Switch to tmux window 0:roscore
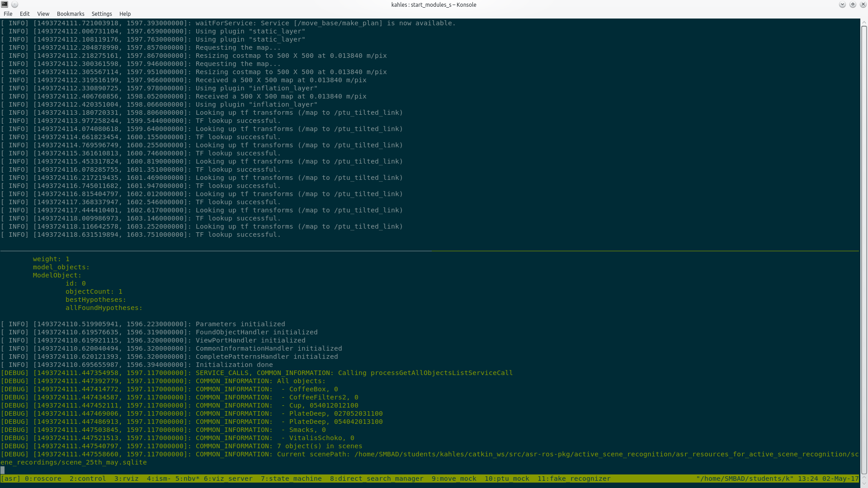This screenshot has height=488, width=868. pyautogui.click(x=43, y=479)
